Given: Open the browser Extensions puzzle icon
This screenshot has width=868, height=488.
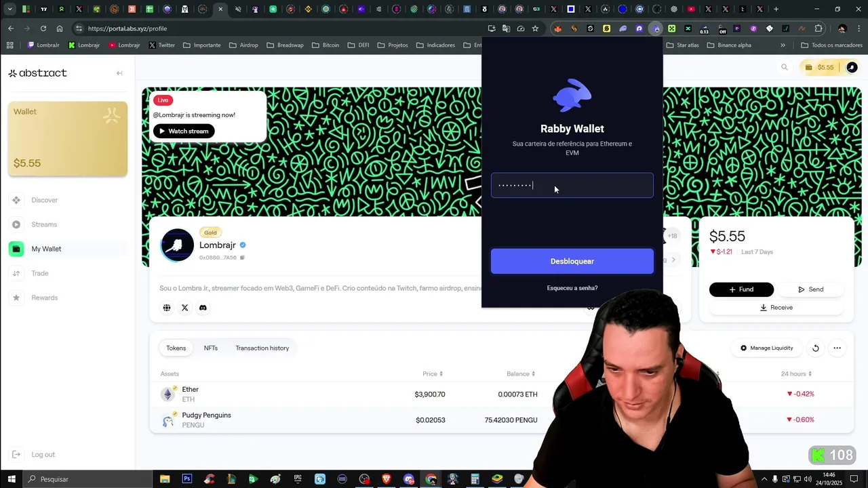Looking at the screenshot, I should coord(818,28).
